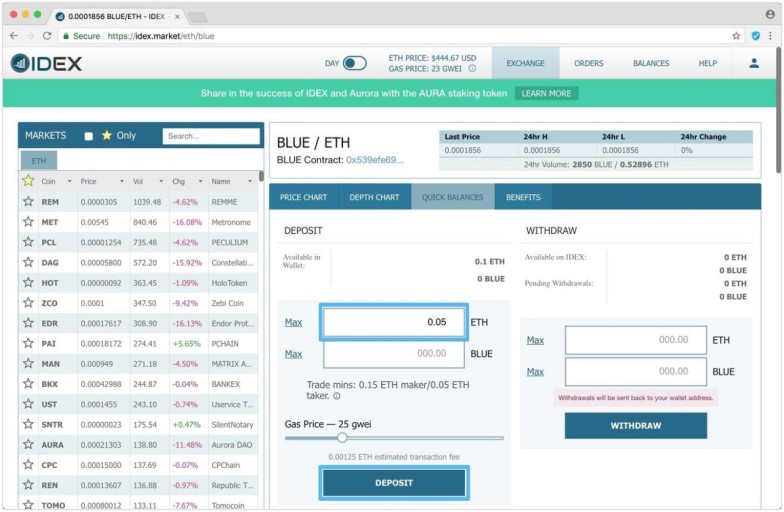This screenshot has width=784, height=512.
Task: Click the gas price slider handle
Action: click(x=342, y=438)
